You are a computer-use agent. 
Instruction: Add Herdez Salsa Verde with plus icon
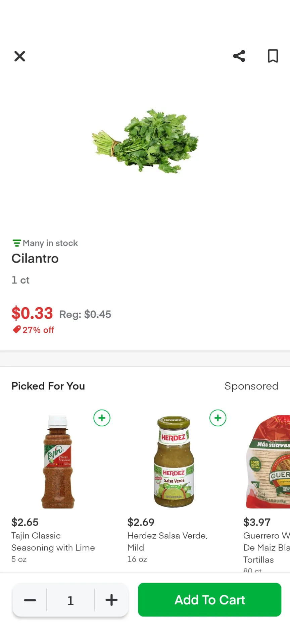point(218,418)
